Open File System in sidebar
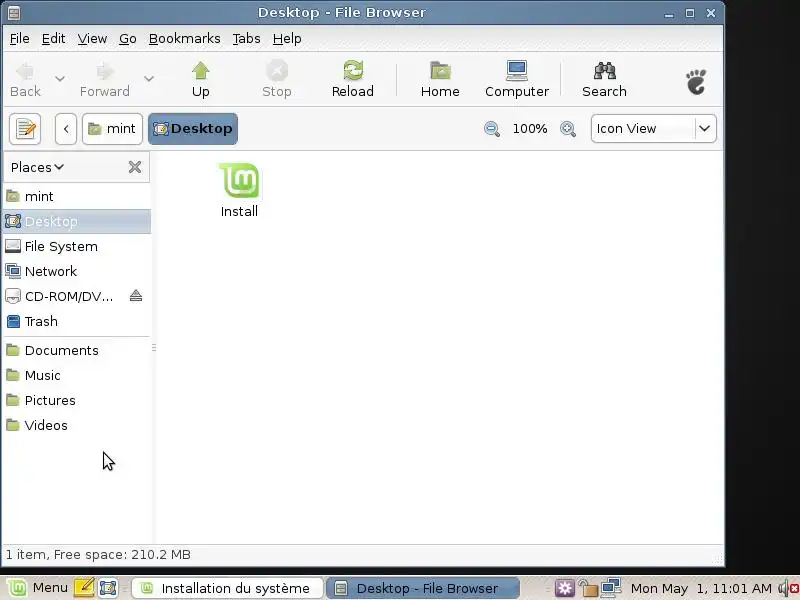This screenshot has height=600, width=800. pyautogui.click(x=77, y=246)
